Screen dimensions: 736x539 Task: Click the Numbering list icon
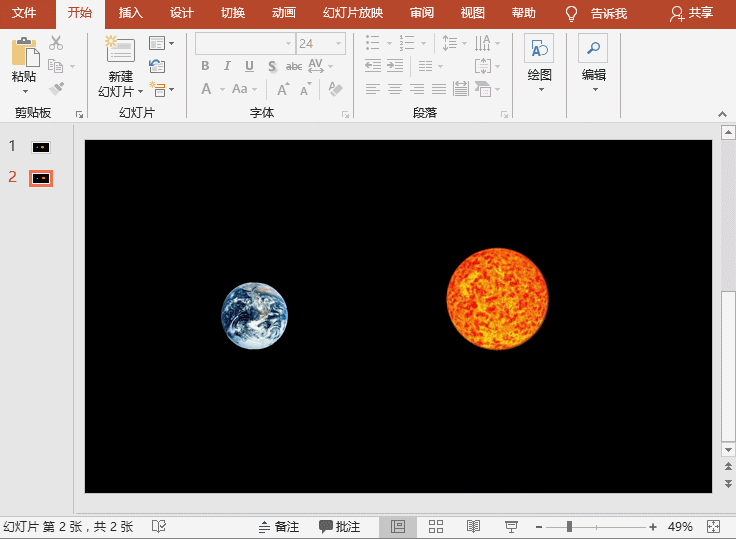click(406, 43)
